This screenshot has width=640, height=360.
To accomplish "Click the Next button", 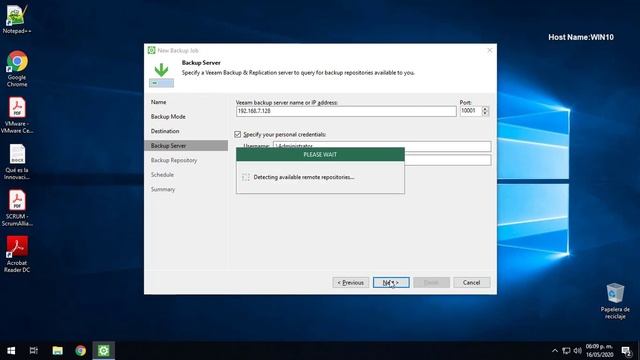I will point(391,282).
